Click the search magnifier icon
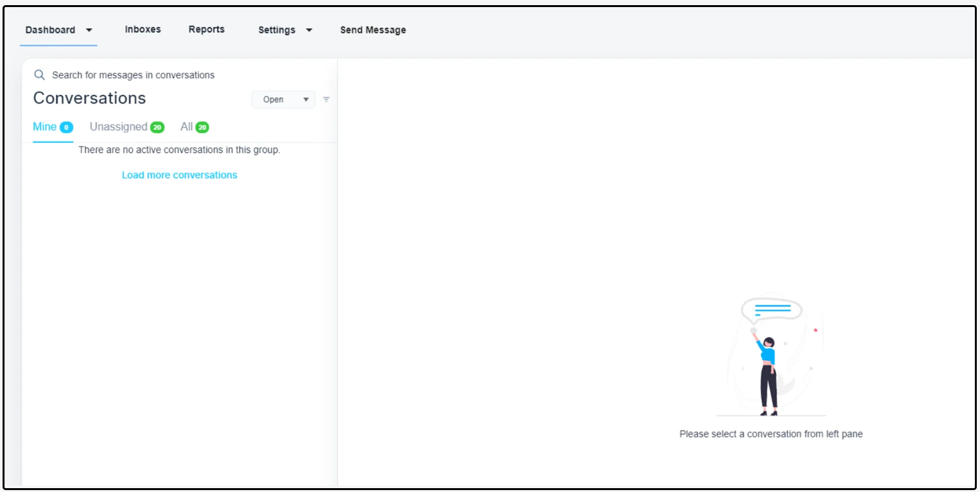The image size is (980, 492). pyautogui.click(x=39, y=75)
